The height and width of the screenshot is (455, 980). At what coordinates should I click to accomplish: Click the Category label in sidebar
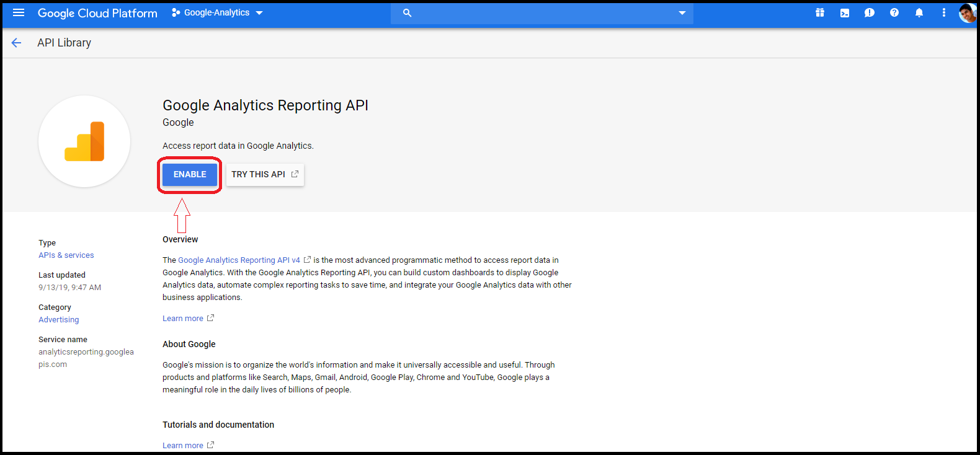coord(55,307)
